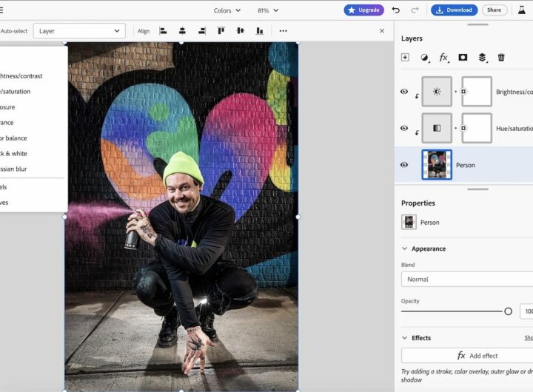Toggle visibility of Hue/saturation layer
Image resolution: width=533 pixels, height=392 pixels.
(x=404, y=128)
